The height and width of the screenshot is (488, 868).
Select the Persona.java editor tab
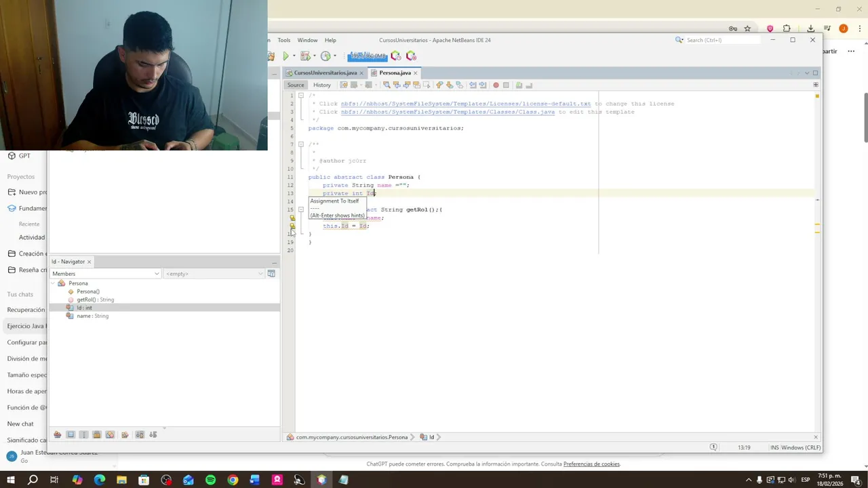(x=395, y=73)
